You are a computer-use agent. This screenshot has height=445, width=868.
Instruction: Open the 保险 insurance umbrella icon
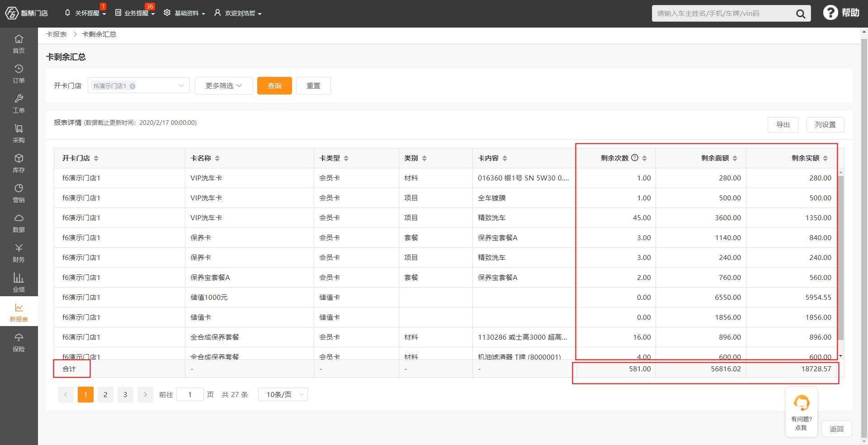pos(19,342)
